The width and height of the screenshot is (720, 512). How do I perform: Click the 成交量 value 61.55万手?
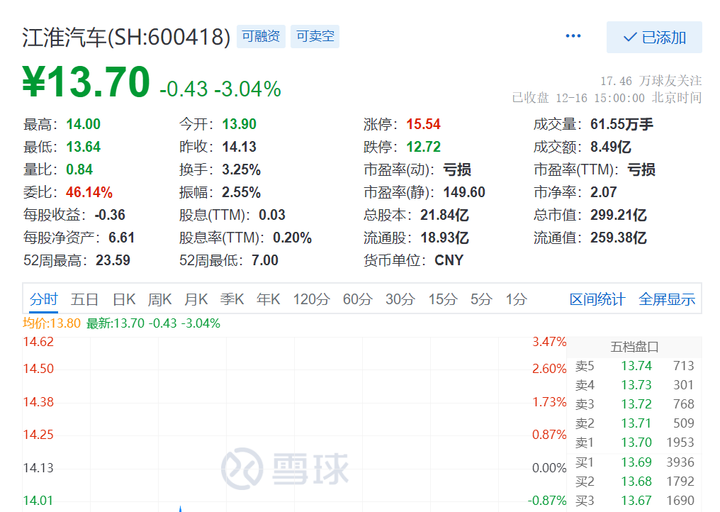click(x=622, y=124)
